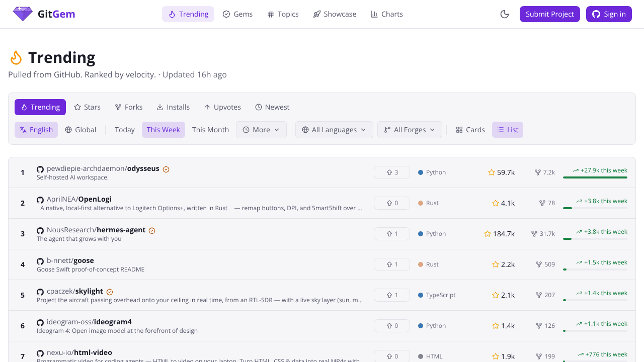Image resolution: width=644 pixels, height=362 pixels.
Task: Open the cpaczek/skylight repository link
Action: (x=75, y=292)
